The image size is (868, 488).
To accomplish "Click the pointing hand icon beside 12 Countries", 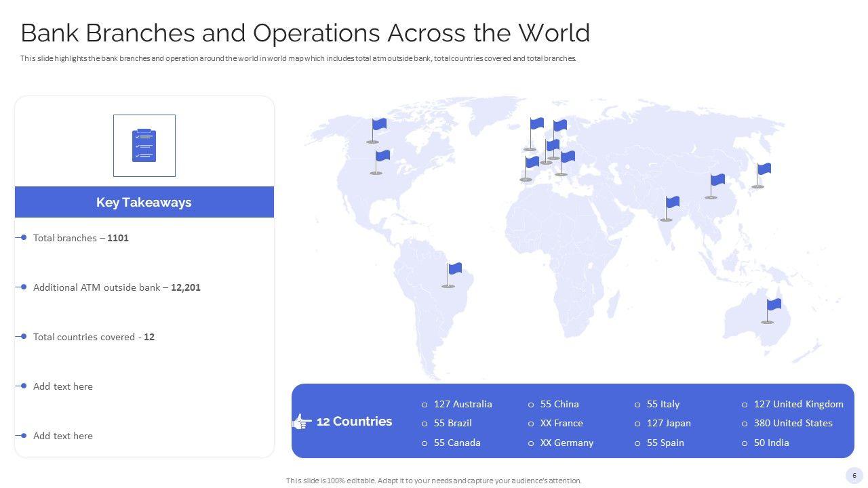I will click(x=302, y=422).
